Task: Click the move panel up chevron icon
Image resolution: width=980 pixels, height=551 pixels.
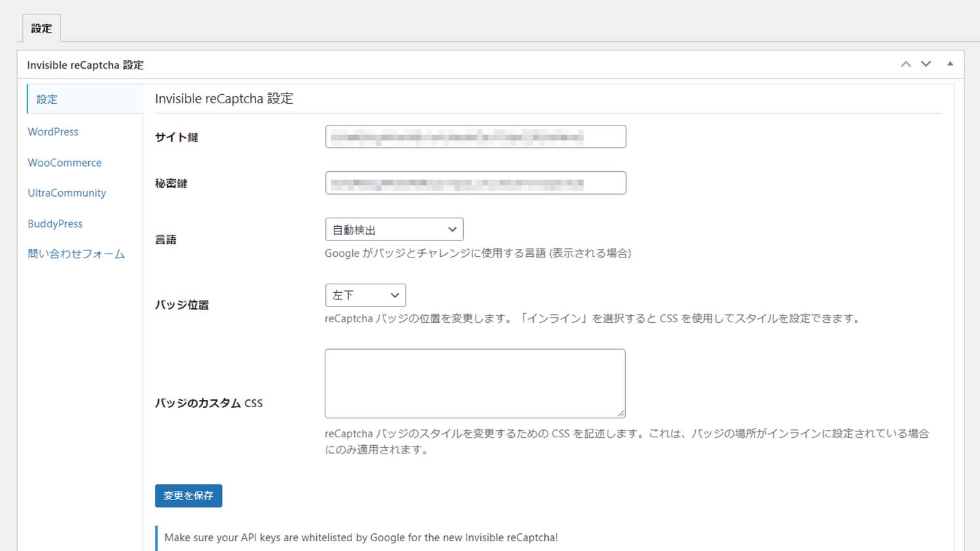Action: pos(906,64)
